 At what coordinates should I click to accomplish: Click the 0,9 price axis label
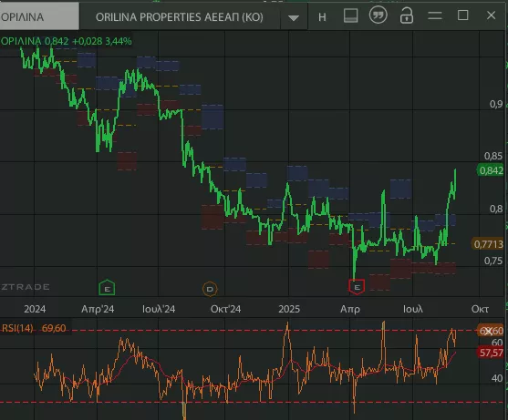[496, 104]
